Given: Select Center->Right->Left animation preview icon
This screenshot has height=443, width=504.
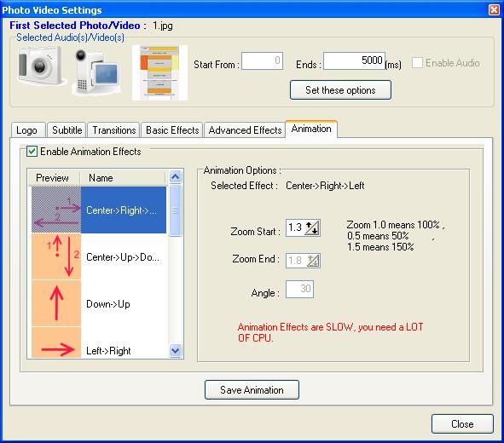Looking at the screenshot, I should tap(56, 210).
